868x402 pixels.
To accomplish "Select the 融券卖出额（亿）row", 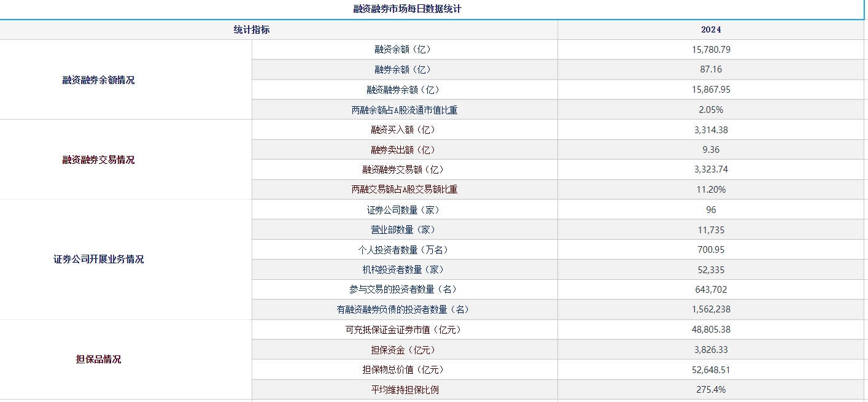I will point(405,149).
